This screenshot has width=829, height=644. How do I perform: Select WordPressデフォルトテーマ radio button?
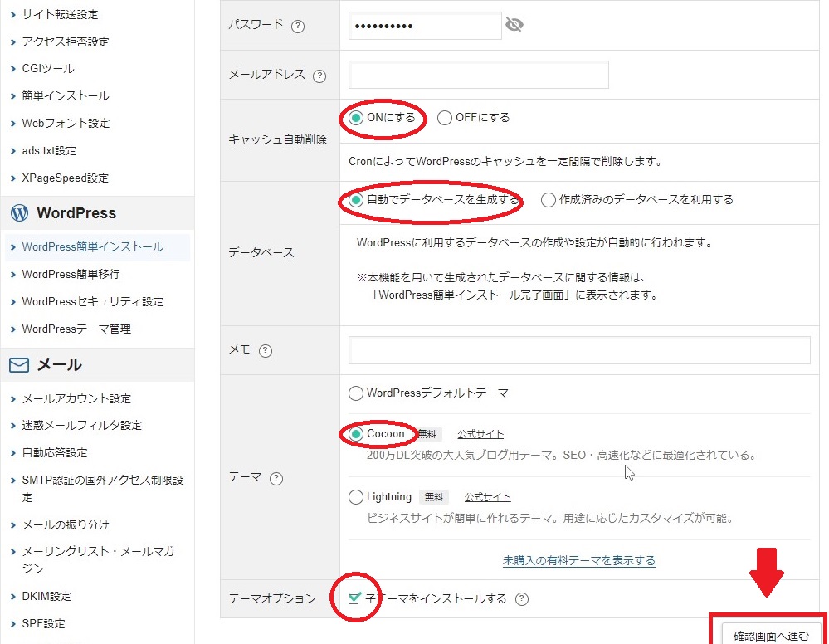[x=356, y=393]
